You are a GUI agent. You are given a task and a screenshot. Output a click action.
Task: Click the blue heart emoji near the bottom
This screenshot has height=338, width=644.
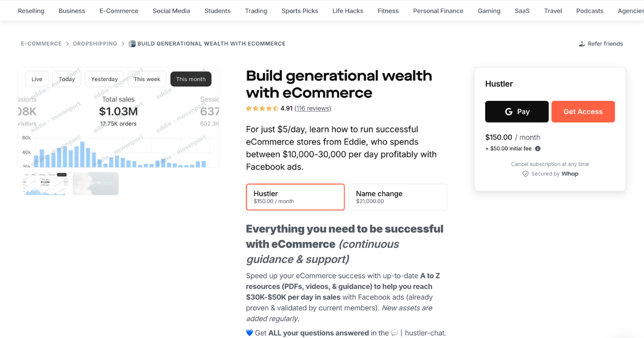point(249,332)
